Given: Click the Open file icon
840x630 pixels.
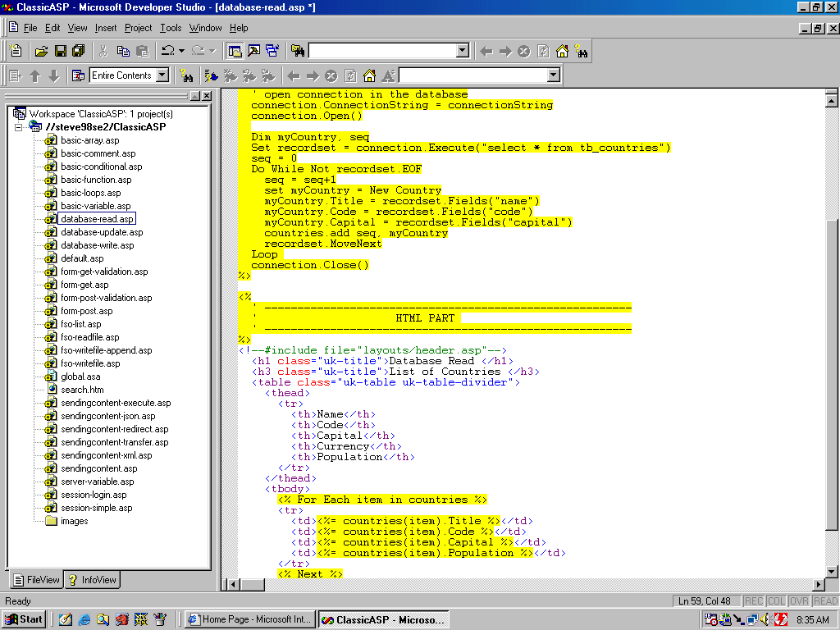Looking at the screenshot, I should tap(42, 51).
